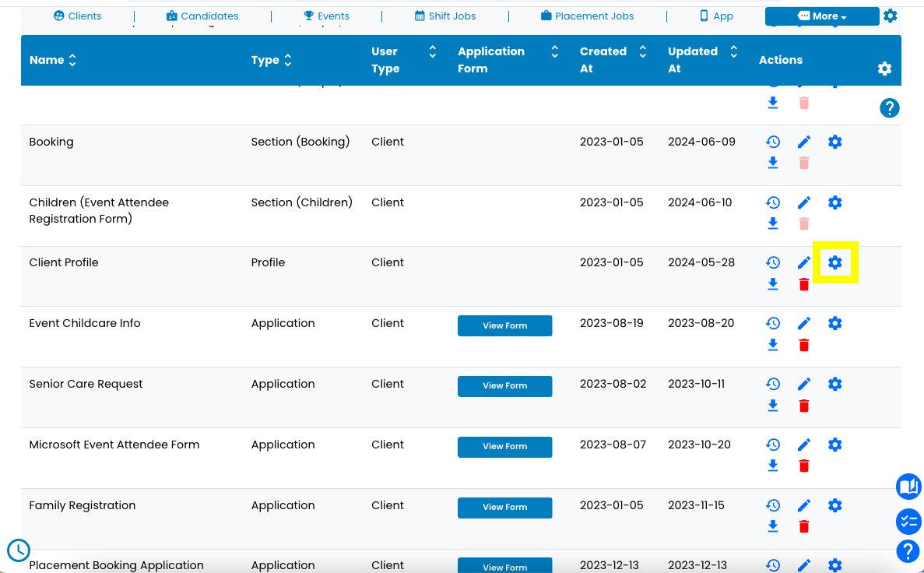Viewport: 924px width, 573px height.
Task: Open the Events section
Action: pos(326,16)
